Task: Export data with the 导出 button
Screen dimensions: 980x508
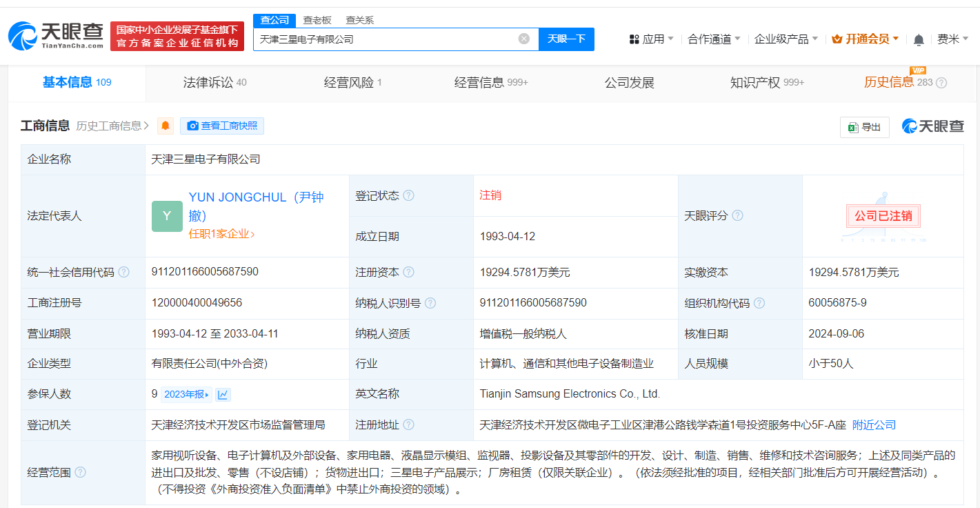Action: tap(865, 127)
